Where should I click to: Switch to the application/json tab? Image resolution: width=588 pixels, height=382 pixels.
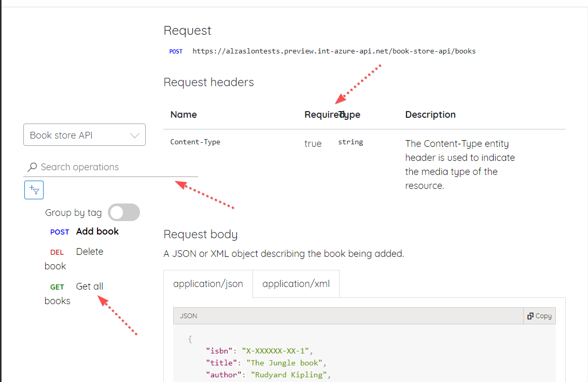(x=208, y=284)
